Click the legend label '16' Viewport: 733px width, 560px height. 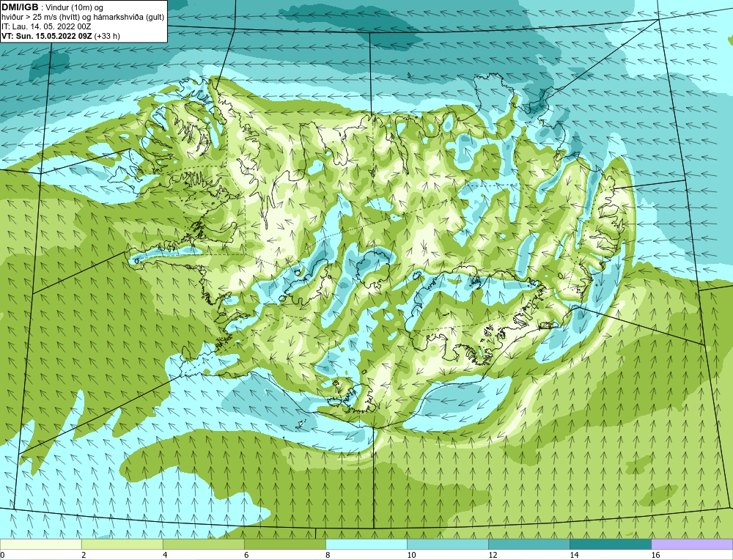coord(655,555)
